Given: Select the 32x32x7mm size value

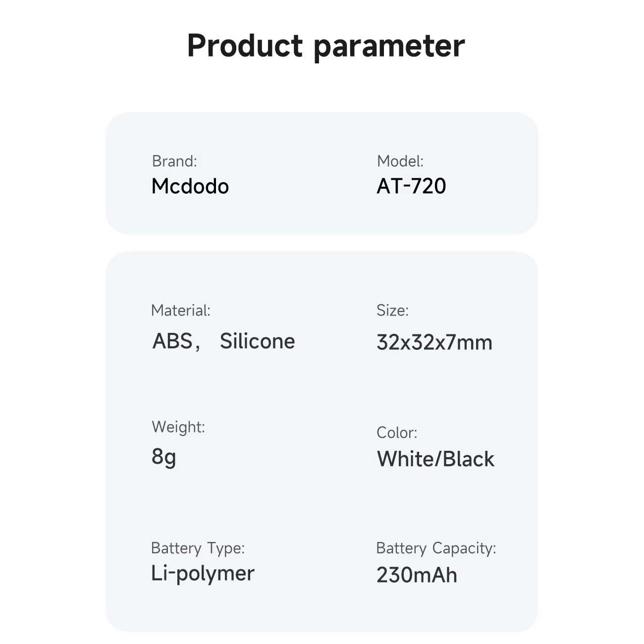Looking at the screenshot, I should point(434,342).
